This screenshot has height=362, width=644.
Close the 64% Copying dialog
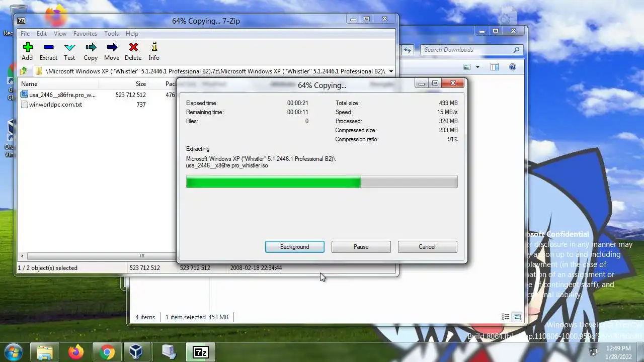click(453, 83)
